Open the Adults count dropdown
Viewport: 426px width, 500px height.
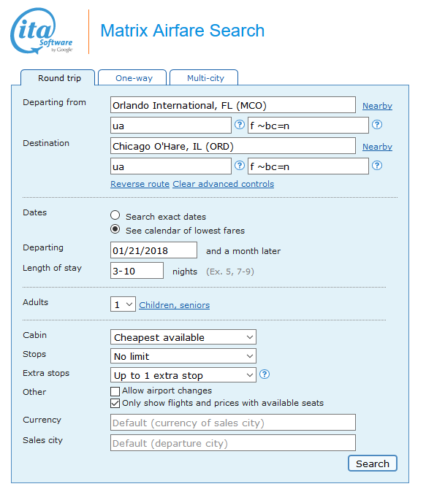123,304
